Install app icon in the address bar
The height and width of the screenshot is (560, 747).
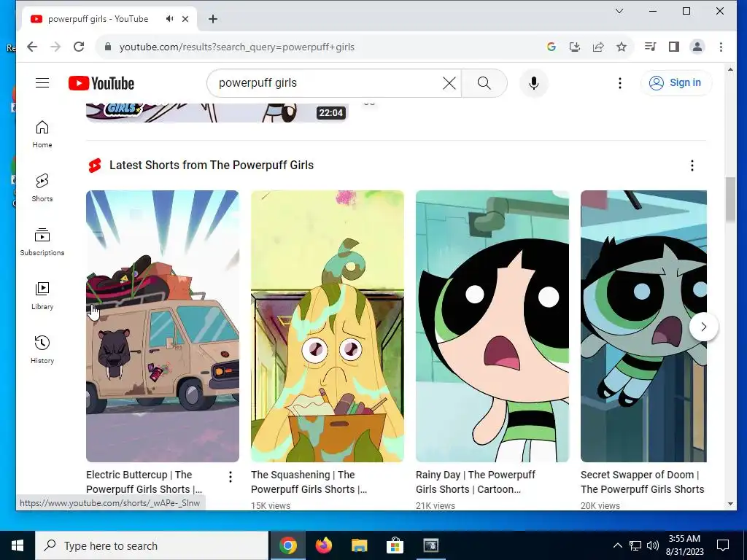point(575,47)
